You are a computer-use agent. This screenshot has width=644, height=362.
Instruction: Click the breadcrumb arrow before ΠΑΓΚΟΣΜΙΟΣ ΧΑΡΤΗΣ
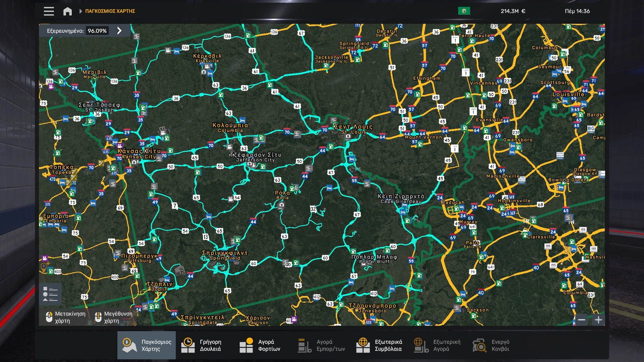click(80, 11)
